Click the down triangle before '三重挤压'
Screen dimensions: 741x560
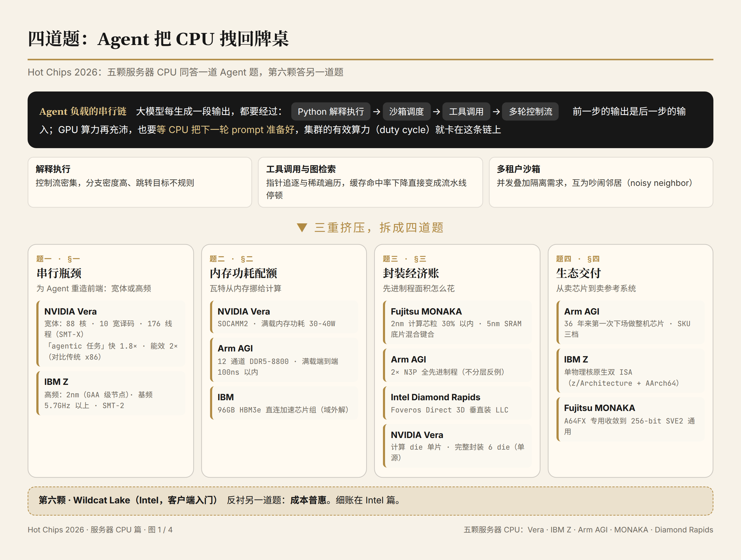click(x=302, y=228)
